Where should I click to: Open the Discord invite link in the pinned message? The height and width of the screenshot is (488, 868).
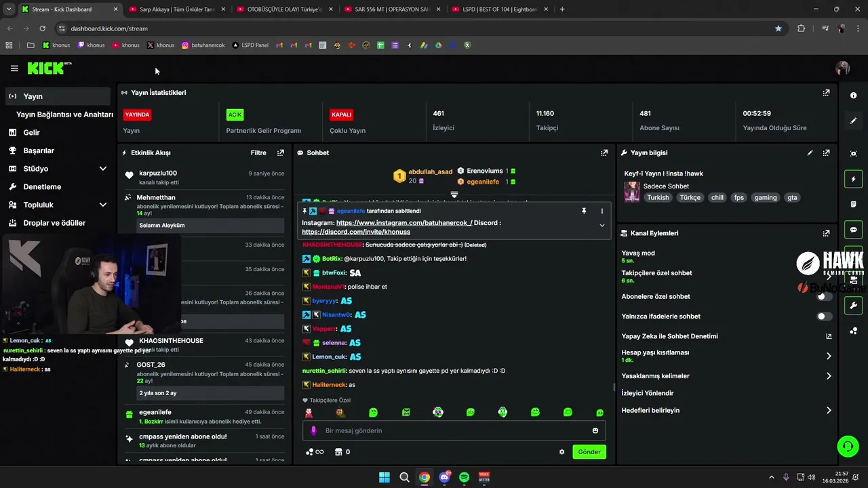pyautogui.click(x=356, y=232)
